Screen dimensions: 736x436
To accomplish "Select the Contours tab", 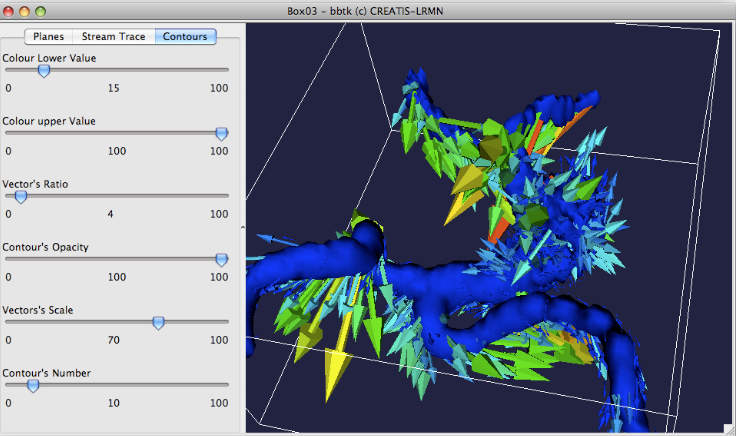I will (185, 36).
